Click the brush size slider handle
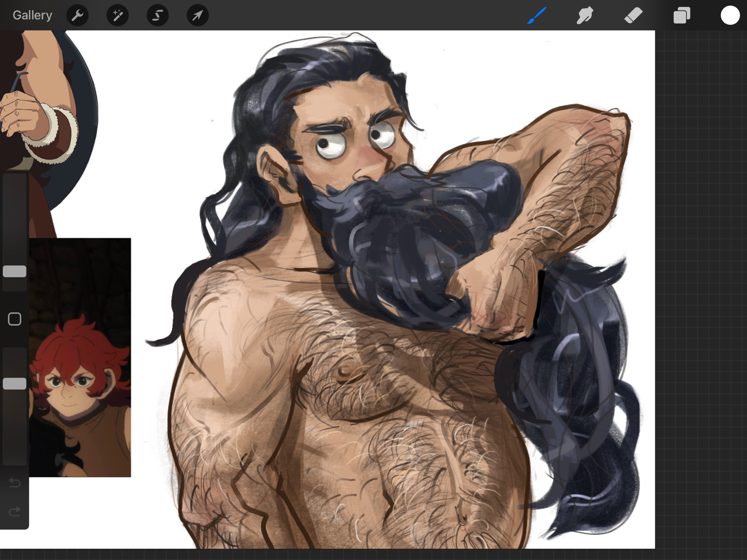Viewport: 747px width, 560px height. click(x=15, y=271)
